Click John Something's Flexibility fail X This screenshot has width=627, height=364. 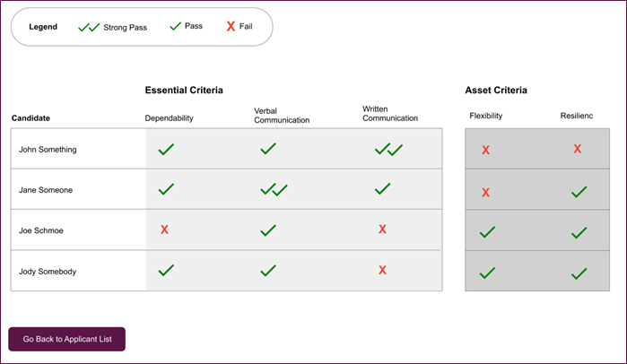click(x=485, y=150)
